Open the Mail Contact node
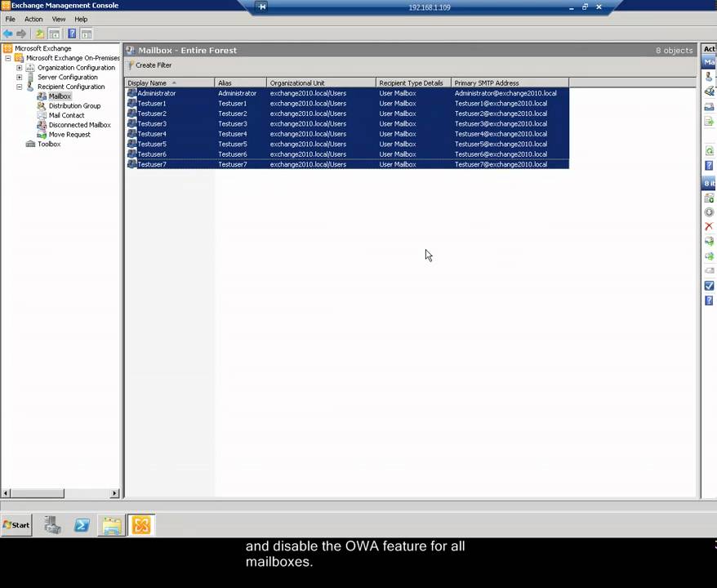 pyautogui.click(x=66, y=116)
